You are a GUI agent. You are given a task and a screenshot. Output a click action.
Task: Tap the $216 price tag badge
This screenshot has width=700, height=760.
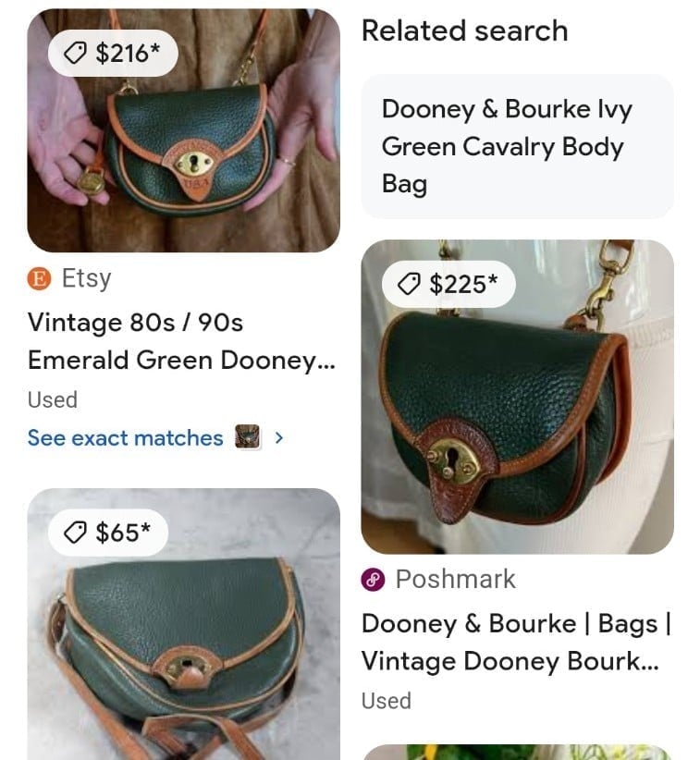tap(113, 53)
